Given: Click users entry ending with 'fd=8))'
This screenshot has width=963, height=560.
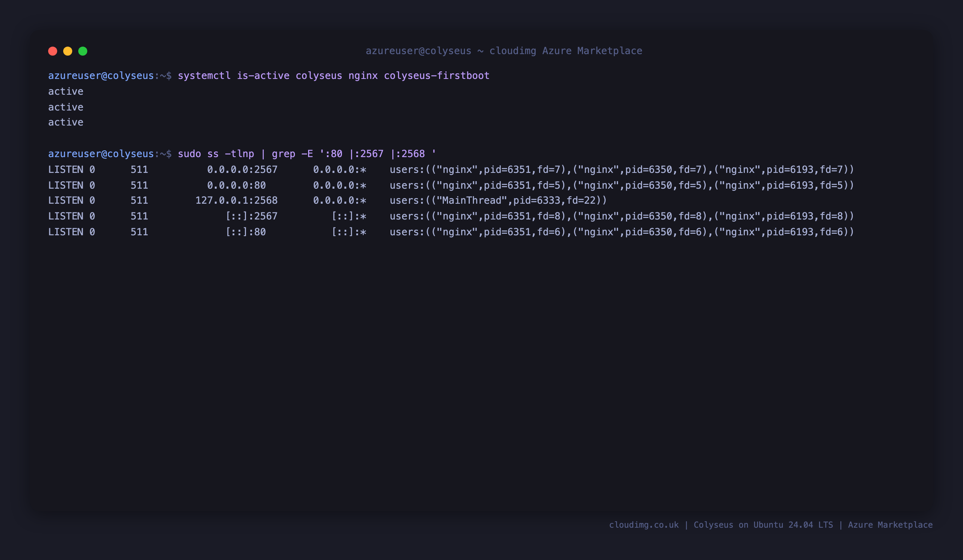Looking at the screenshot, I should pos(622,216).
